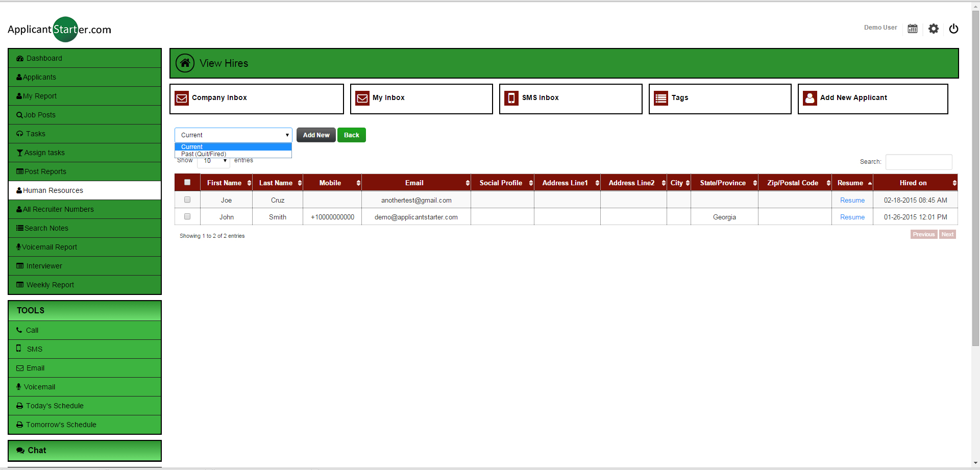This screenshot has height=470, width=980.
Task: Click the power logout icon
Action: 953,29
